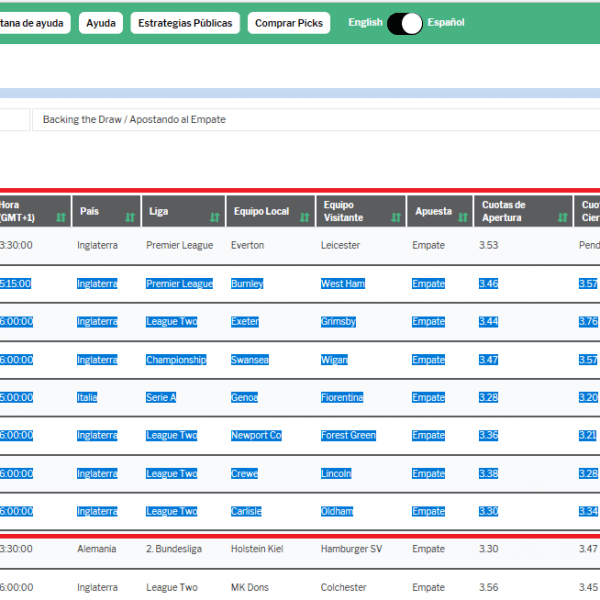This screenshot has width=600, height=600.
Task: Click the Comprar Picks button
Action: (289, 23)
